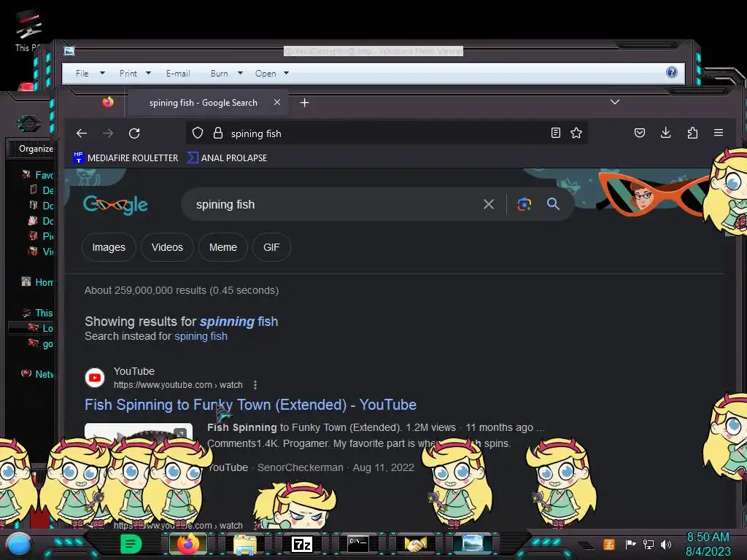Image resolution: width=747 pixels, height=560 pixels.
Task: Switch to Firefox on taskbar
Action: coord(188,544)
